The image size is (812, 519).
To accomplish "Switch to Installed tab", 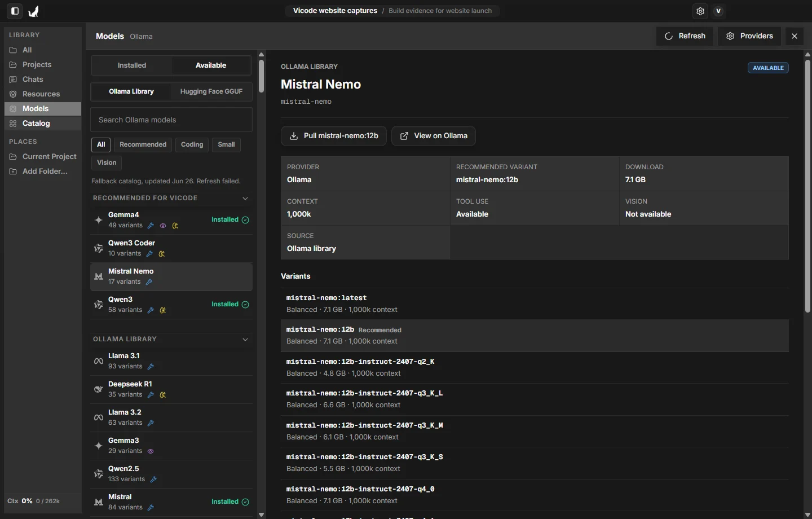I will tap(132, 65).
